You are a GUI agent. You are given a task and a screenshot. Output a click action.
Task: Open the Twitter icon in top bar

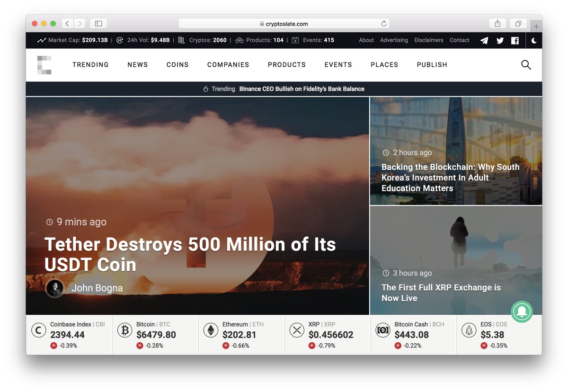click(500, 41)
